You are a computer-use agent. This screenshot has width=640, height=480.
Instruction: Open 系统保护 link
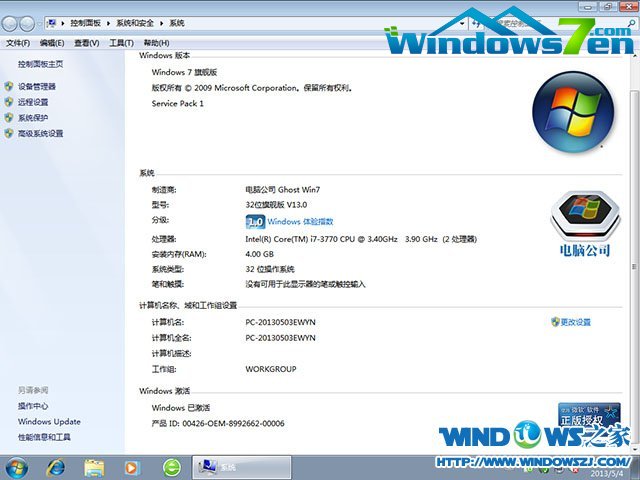(33, 118)
